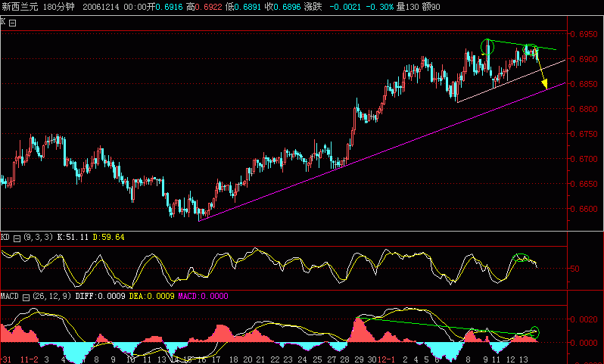Click the low price 0.6891
Viewport: 604px width, 364px height.
click(x=248, y=7)
